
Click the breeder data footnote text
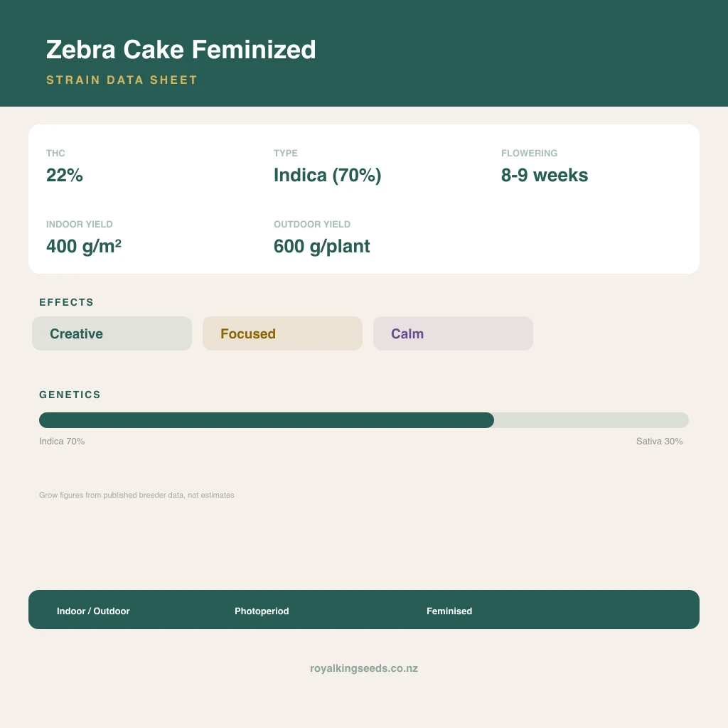[x=136, y=495]
